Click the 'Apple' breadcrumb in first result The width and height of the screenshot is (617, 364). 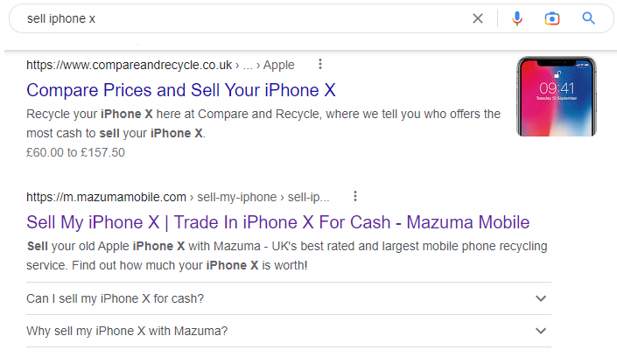[x=279, y=65]
